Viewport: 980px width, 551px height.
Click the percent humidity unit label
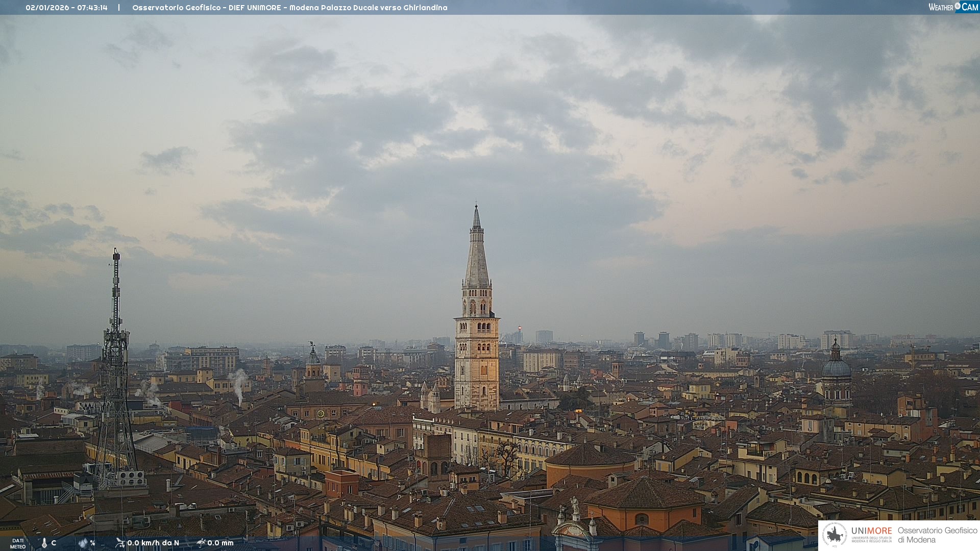point(92,543)
